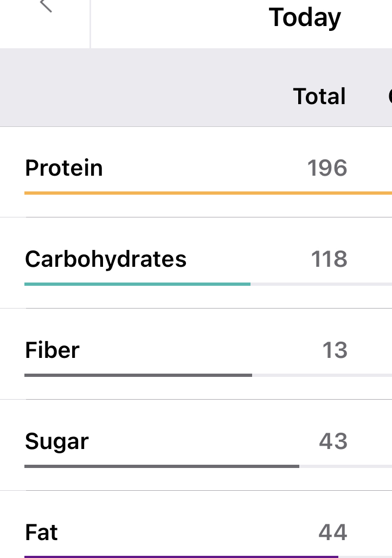Image resolution: width=392 pixels, height=558 pixels.
Task: Open the Protein nutrient row
Action: [64, 168]
